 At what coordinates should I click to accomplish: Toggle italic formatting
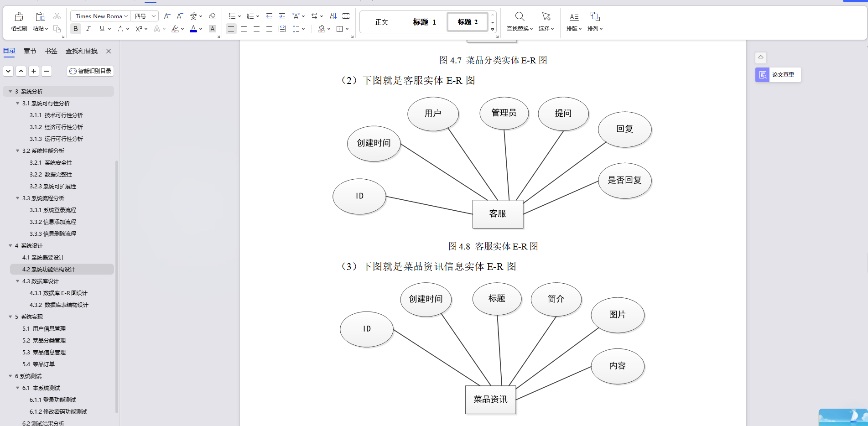[88, 28]
